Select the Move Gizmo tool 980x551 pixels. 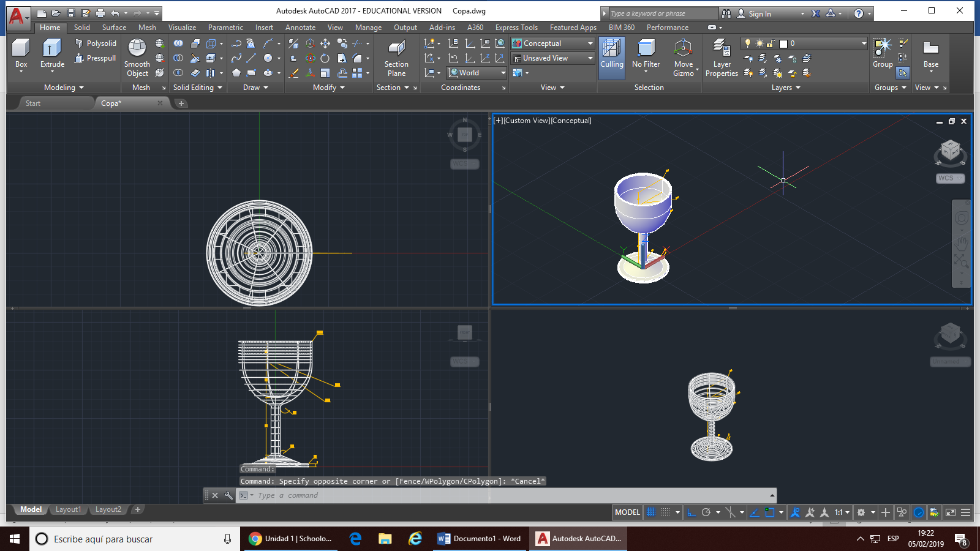pyautogui.click(x=683, y=58)
